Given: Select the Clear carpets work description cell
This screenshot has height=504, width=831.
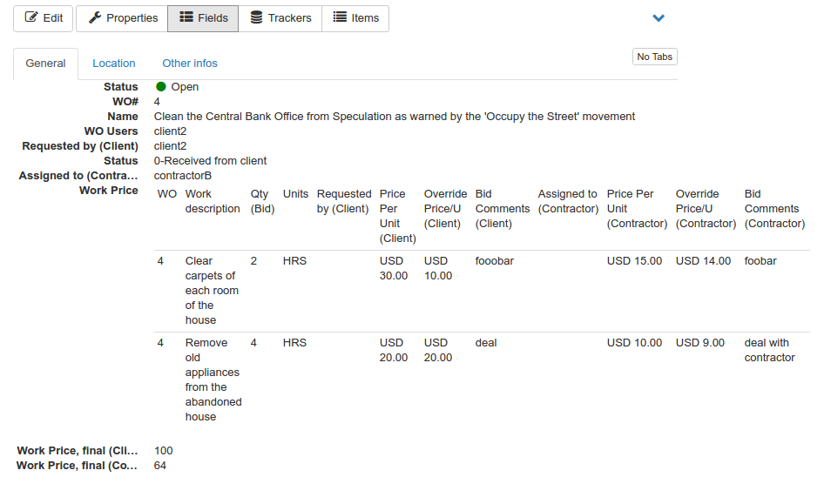Looking at the screenshot, I should 211,291.
